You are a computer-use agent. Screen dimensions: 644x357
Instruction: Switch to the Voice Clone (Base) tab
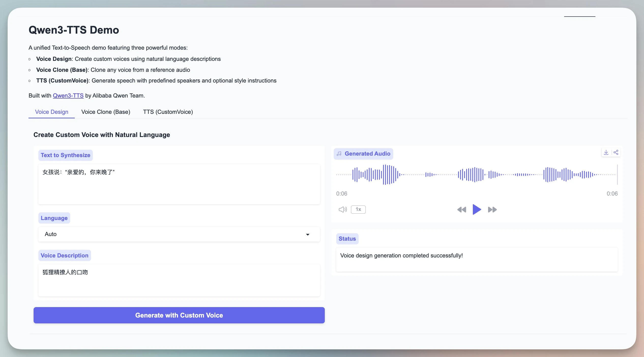[106, 112]
